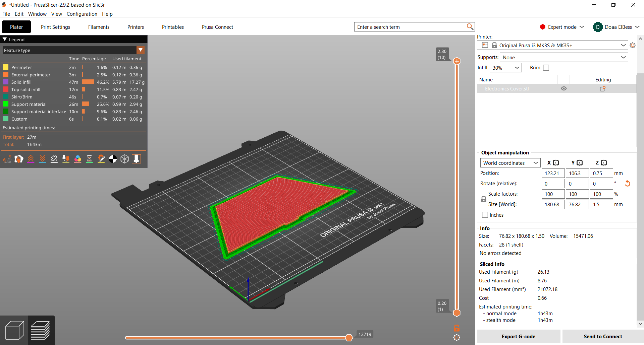The width and height of the screenshot is (644, 345).
Task: Click Send to Connect button
Action: point(603,336)
